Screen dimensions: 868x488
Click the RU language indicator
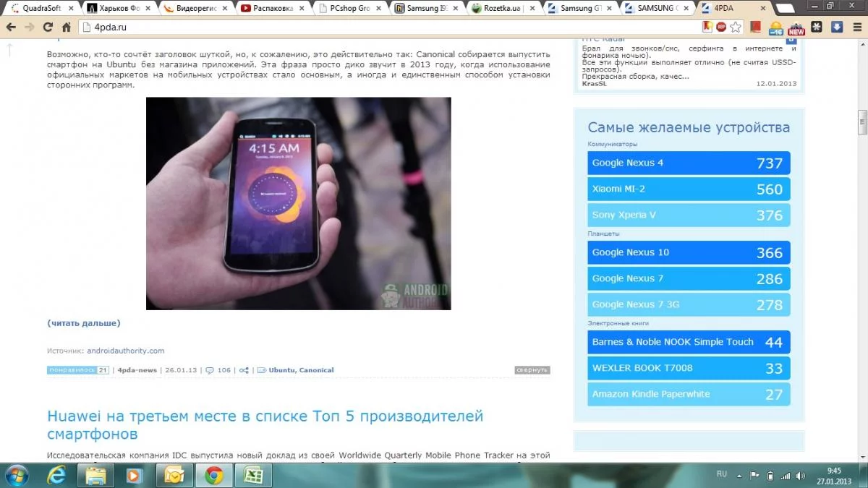click(721, 474)
